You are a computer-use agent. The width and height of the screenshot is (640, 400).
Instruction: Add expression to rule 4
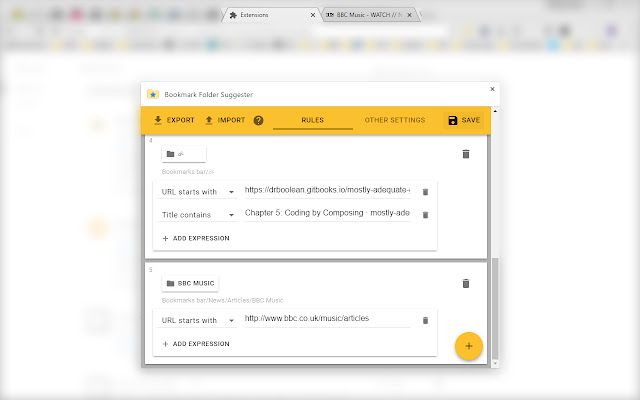click(196, 238)
